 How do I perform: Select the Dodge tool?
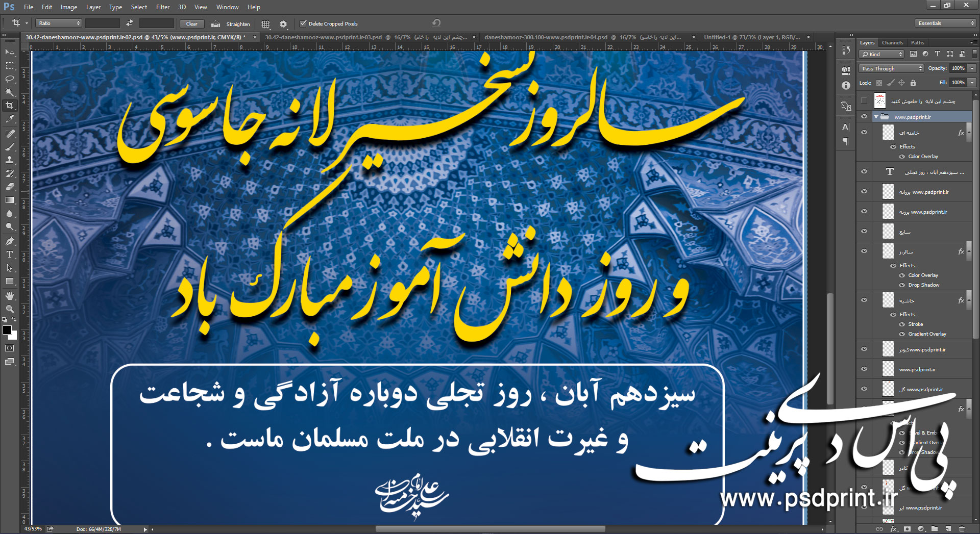click(10, 227)
